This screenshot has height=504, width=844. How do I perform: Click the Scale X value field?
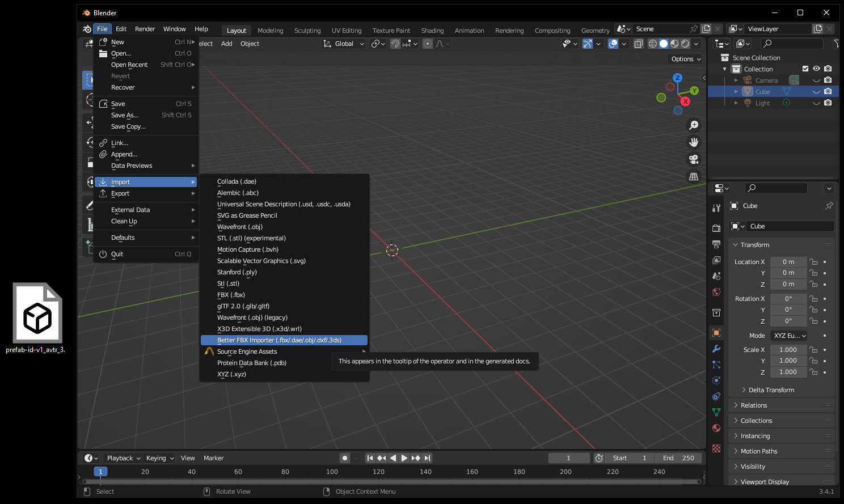(x=788, y=350)
